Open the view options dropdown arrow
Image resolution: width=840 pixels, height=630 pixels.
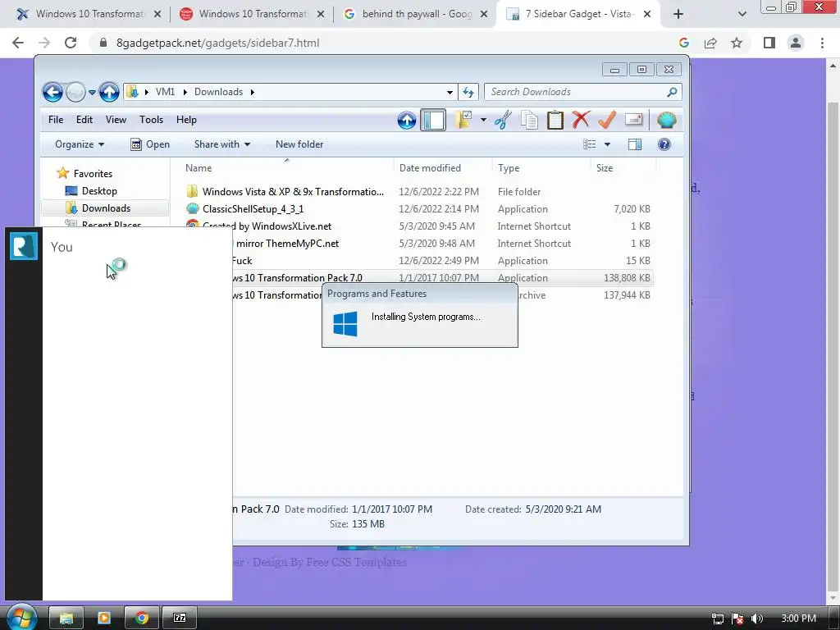point(608,144)
